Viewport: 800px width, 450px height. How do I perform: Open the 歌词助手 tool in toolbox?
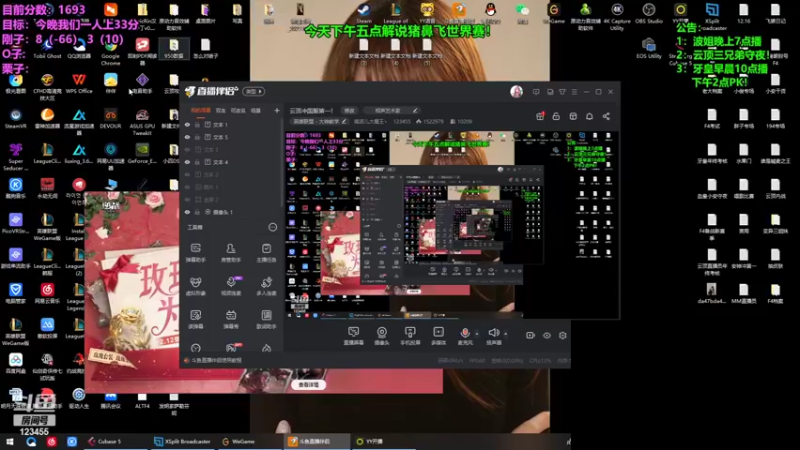[x=266, y=319]
